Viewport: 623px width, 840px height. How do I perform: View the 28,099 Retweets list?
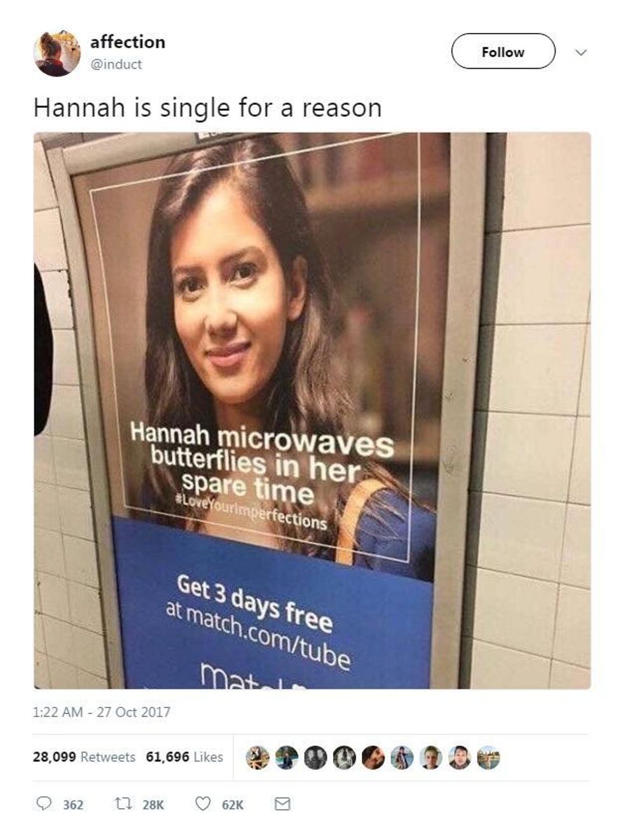coord(84,757)
